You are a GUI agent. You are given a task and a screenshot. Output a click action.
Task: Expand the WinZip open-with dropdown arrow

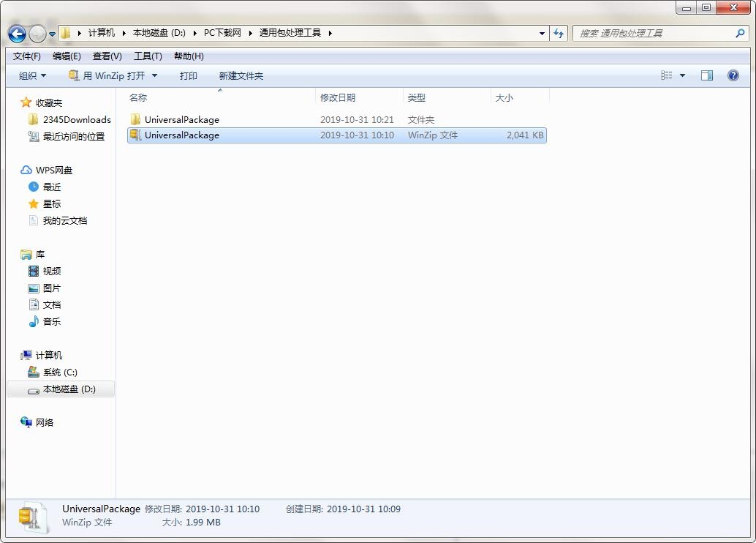pos(154,75)
